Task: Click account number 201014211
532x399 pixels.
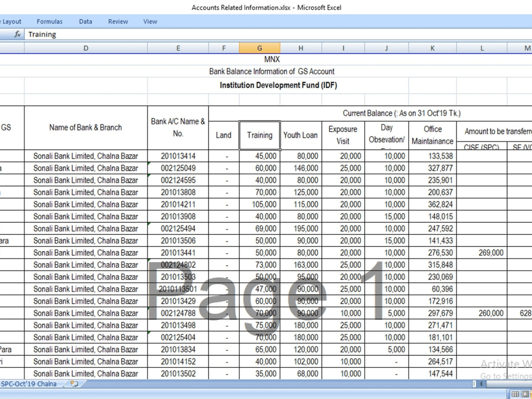Action: tap(178, 205)
